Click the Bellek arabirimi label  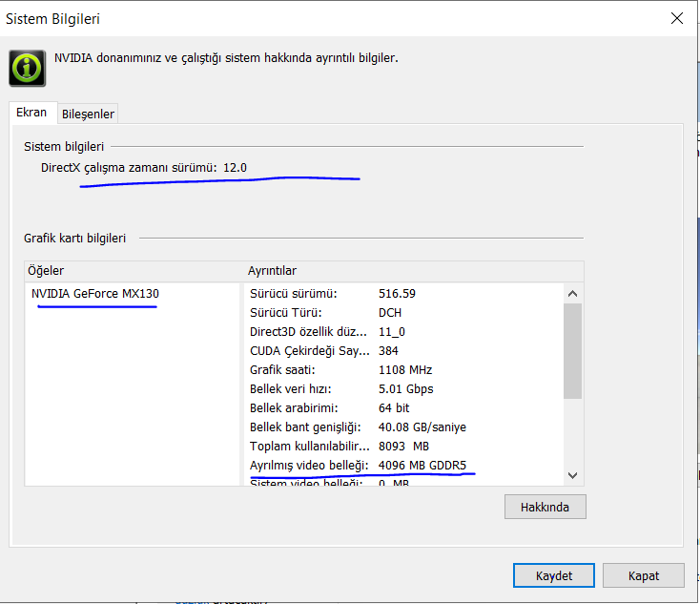point(294,407)
